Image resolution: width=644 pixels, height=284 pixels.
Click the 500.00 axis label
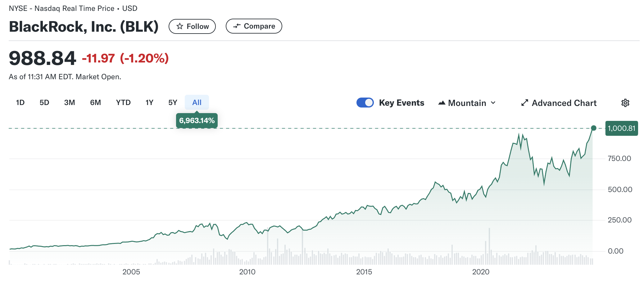(x=620, y=190)
